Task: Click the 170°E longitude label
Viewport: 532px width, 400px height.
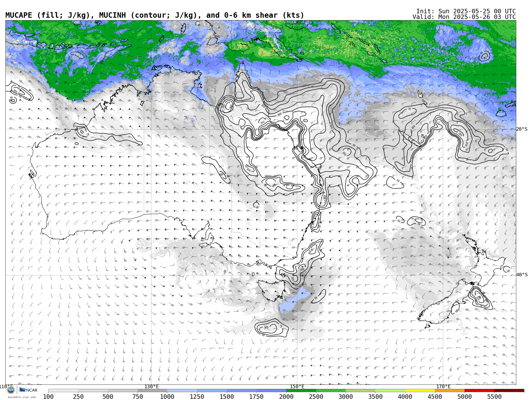Action: tap(443, 386)
